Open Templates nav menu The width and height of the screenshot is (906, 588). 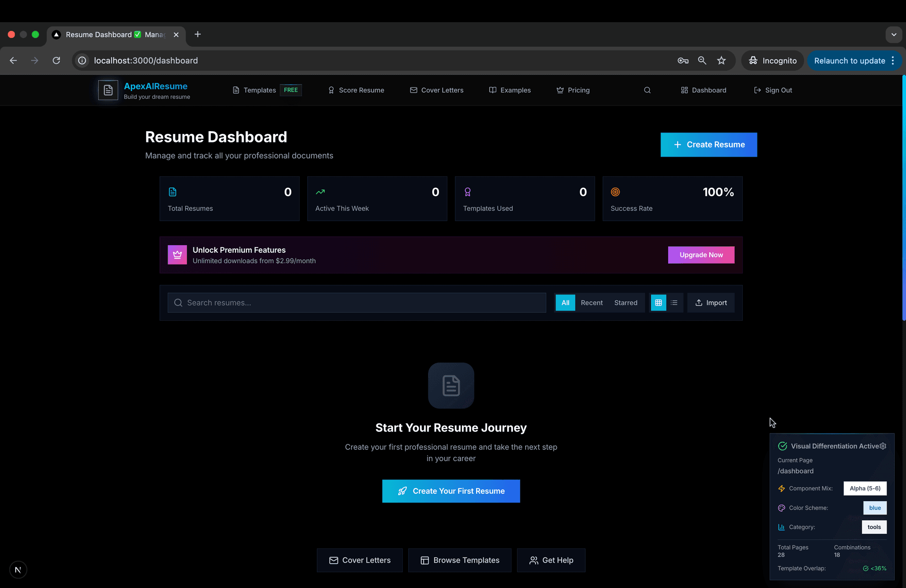point(259,90)
